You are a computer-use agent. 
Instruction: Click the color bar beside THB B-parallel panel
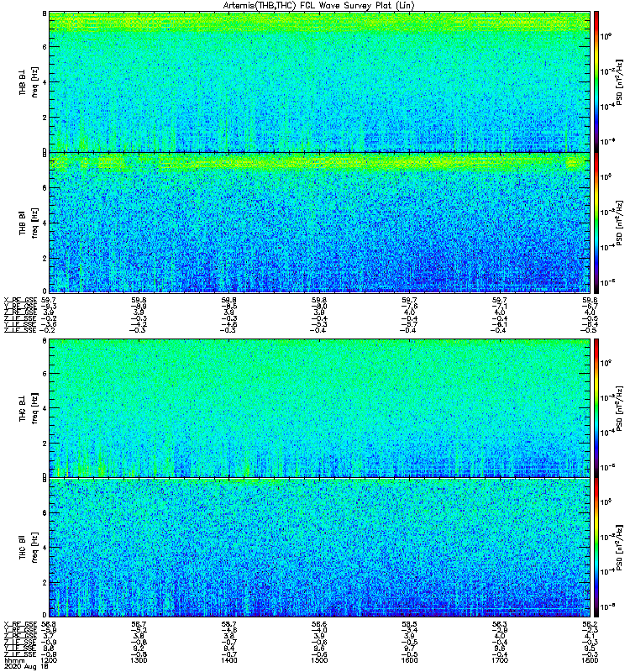596,223
